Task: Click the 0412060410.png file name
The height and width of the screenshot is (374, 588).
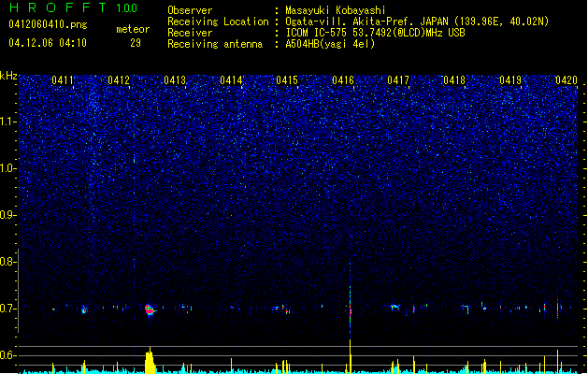Action: tap(48, 24)
